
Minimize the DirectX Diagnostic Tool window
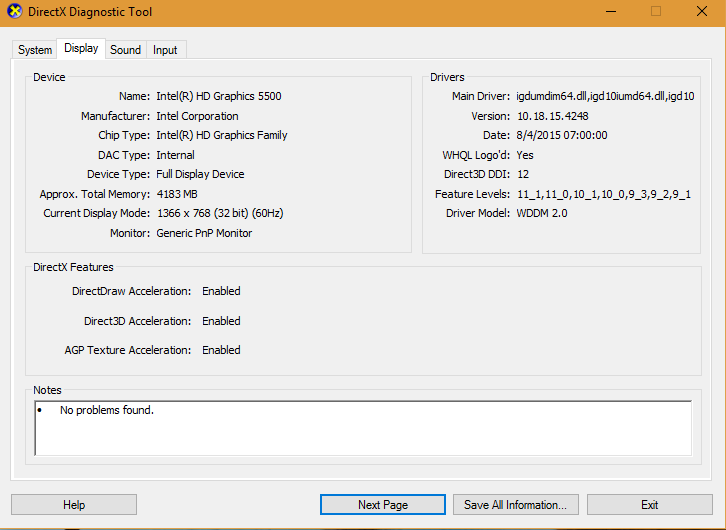(x=611, y=12)
